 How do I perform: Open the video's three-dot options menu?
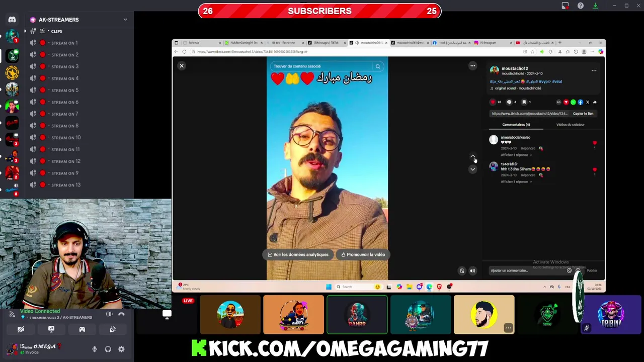(x=472, y=66)
